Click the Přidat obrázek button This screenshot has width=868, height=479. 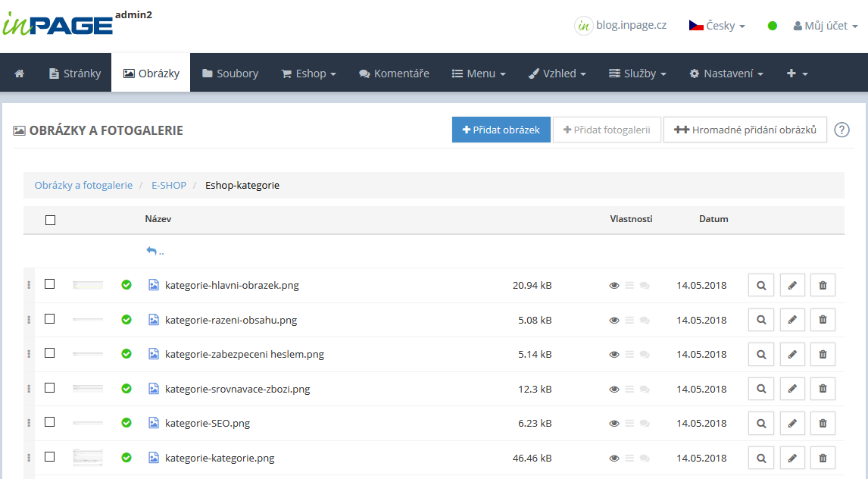click(x=501, y=130)
